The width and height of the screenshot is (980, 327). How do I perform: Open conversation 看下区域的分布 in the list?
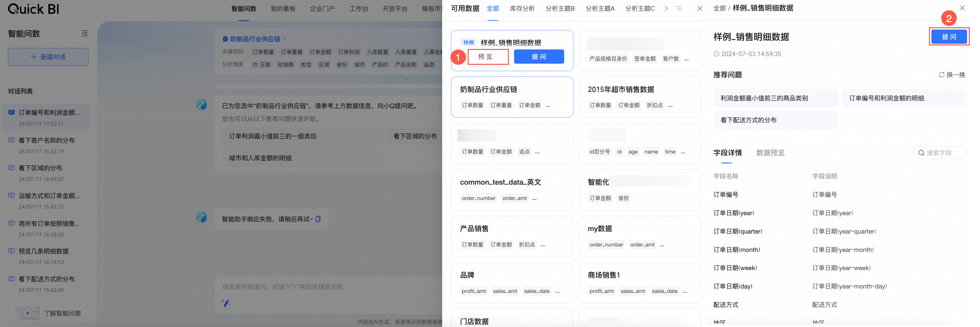[46, 173]
